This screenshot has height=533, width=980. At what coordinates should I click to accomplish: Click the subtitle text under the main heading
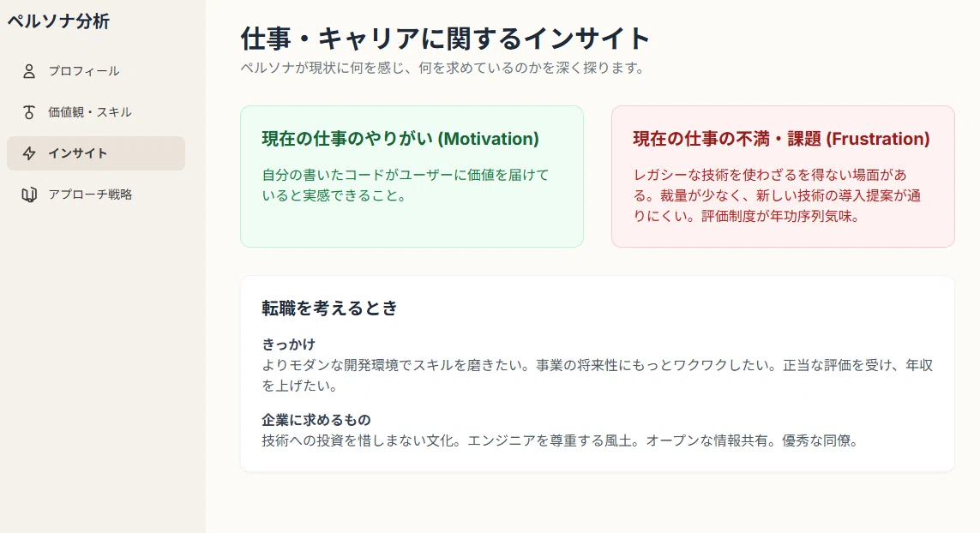(x=443, y=68)
